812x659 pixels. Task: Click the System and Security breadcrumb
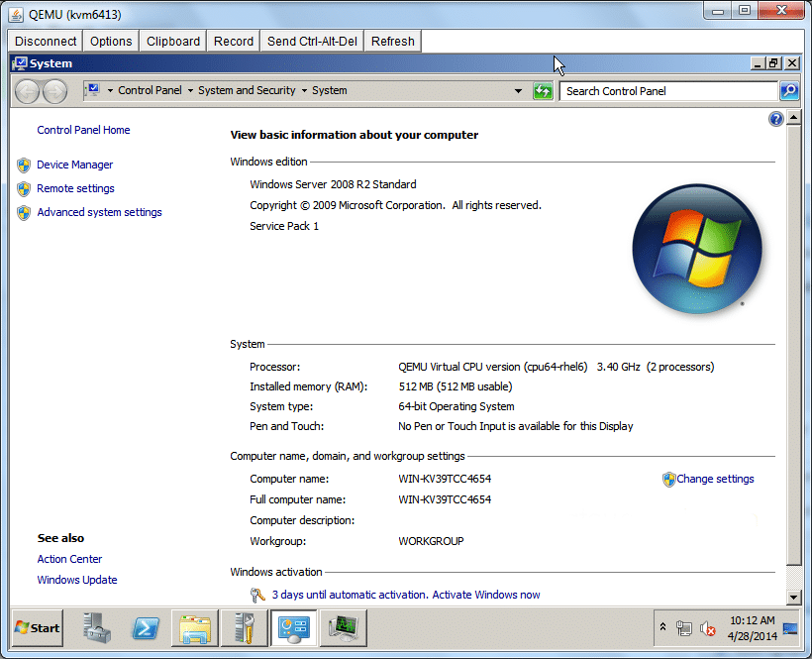tap(247, 90)
